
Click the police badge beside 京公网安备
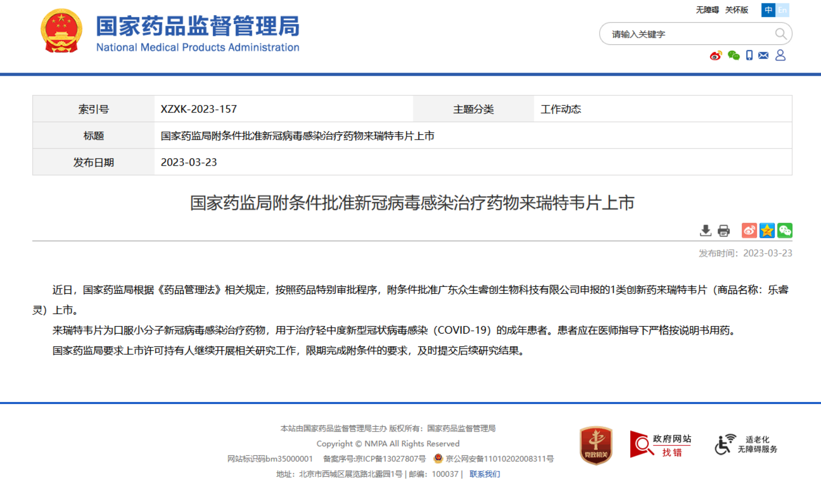[438, 458]
